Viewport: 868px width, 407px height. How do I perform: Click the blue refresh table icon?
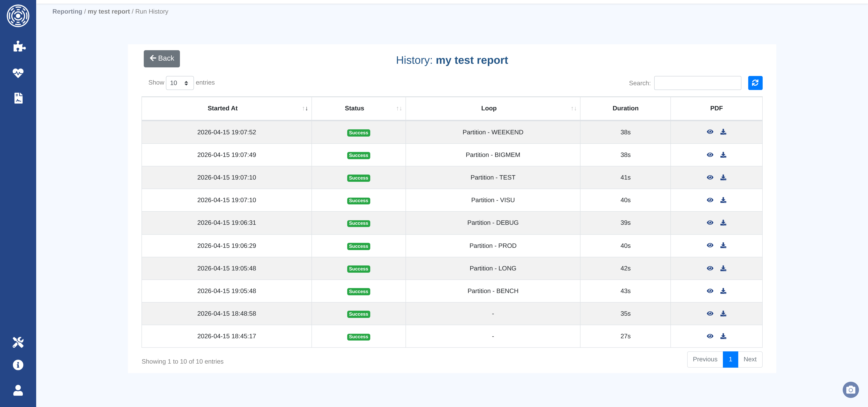755,83
